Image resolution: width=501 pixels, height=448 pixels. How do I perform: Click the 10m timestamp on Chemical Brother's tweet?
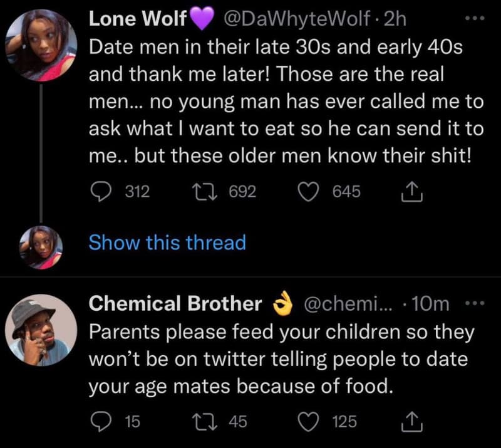tap(431, 304)
